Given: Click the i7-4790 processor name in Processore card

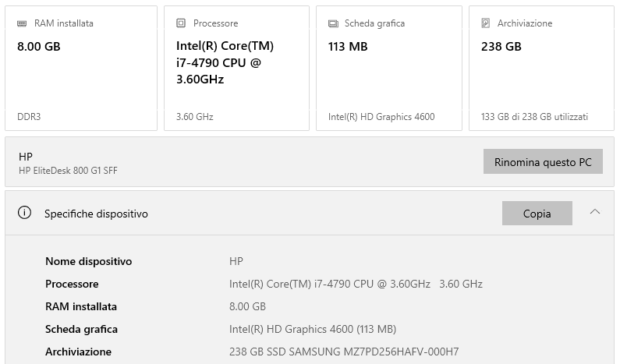Looking at the screenshot, I should (x=225, y=62).
